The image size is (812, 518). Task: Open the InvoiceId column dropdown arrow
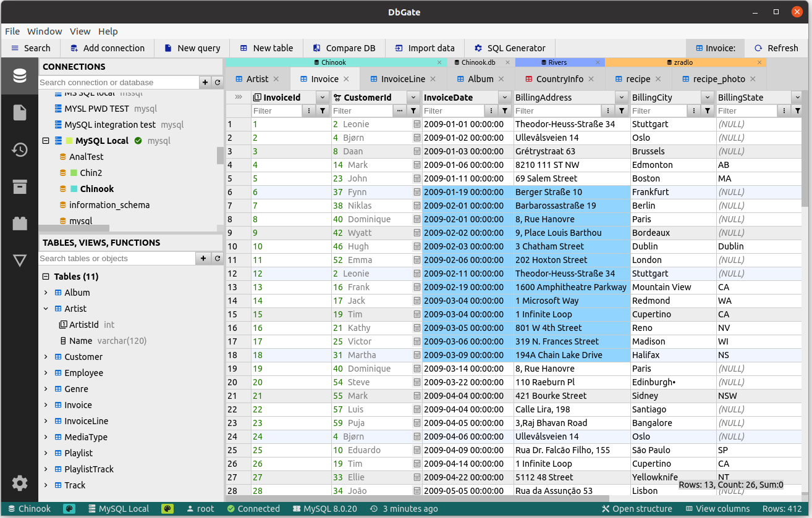click(x=322, y=98)
